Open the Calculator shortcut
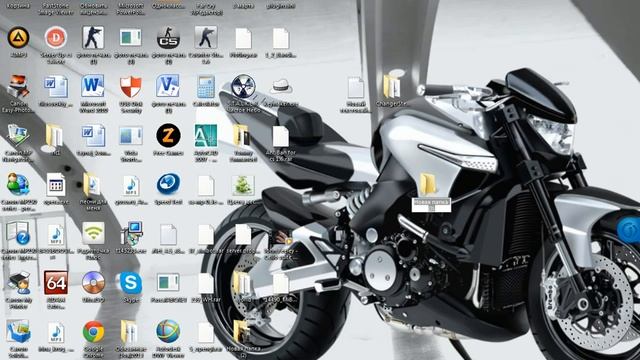Screen dimensions: 640x360 (x=206, y=86)
